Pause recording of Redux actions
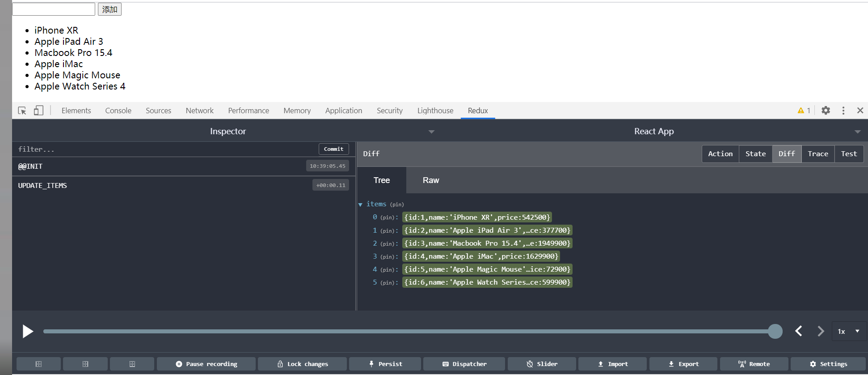The image size is (868, 375). (x=206, y=364)
